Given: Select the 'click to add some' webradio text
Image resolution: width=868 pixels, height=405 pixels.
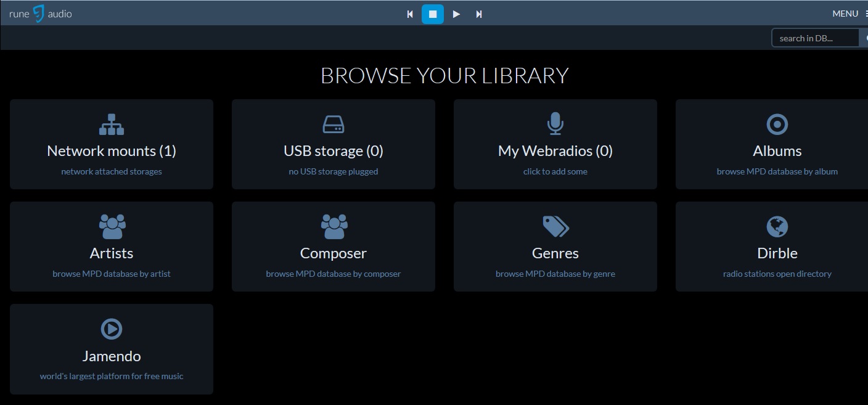Looking at the screenshot, I should 555,171.
